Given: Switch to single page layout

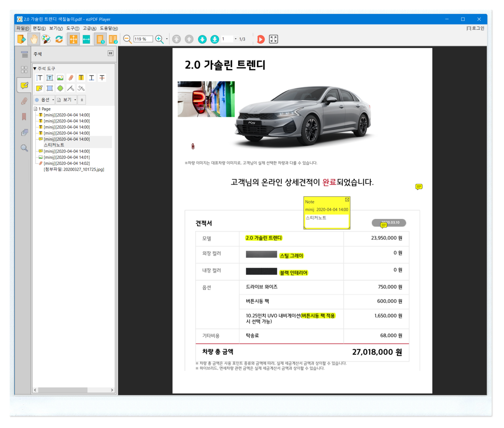Looking at the screenshot, I should point(100,39).
